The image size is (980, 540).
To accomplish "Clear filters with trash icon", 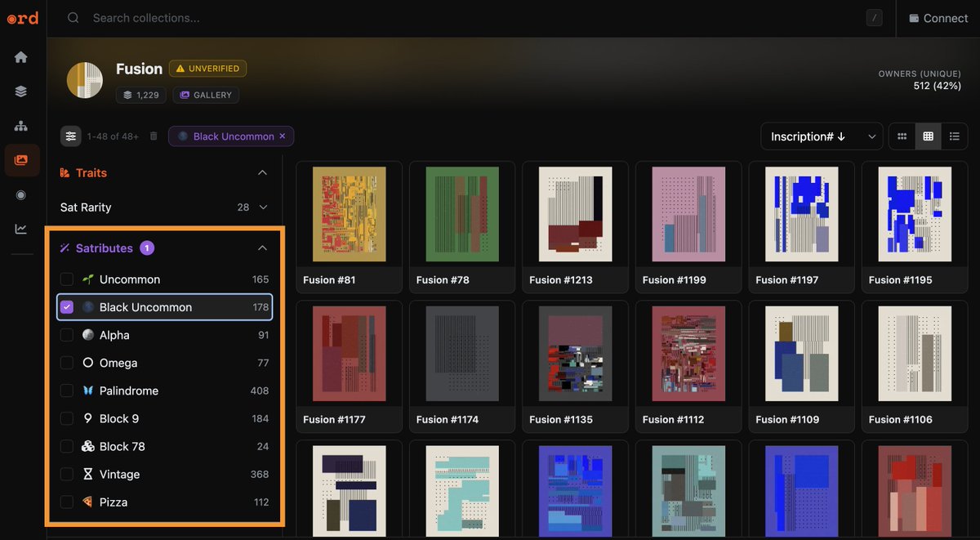I will 154,136.
